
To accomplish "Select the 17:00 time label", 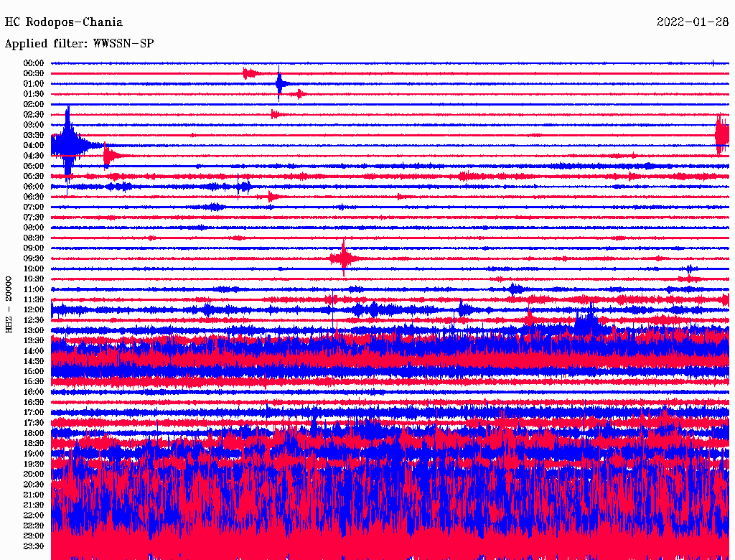I will tap(34, 413).
